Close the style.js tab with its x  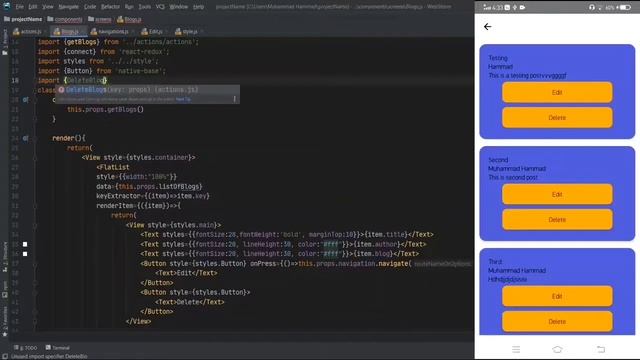coord(202,31)
